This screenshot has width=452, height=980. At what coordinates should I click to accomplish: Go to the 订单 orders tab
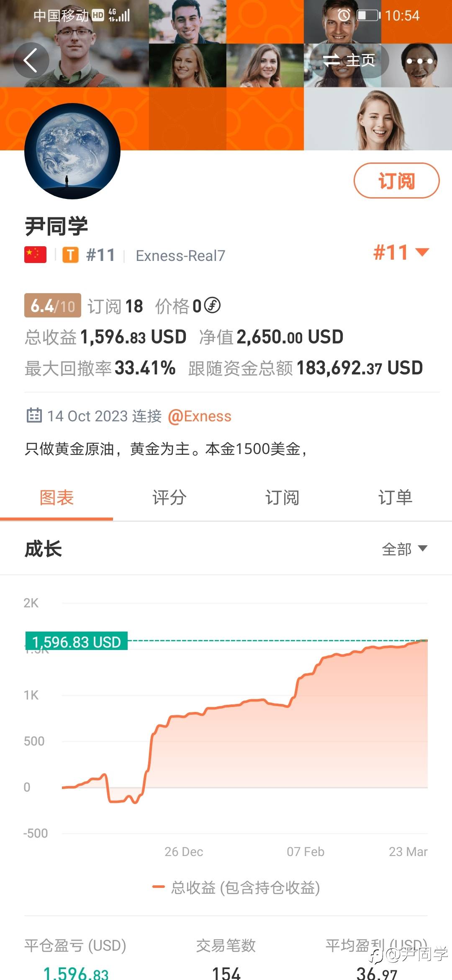click(x=395, y=498)
